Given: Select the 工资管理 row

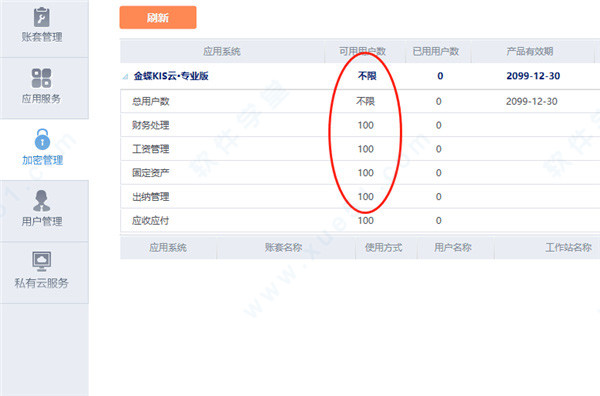Looking at the screenshot, I should [x=360, y=149].
